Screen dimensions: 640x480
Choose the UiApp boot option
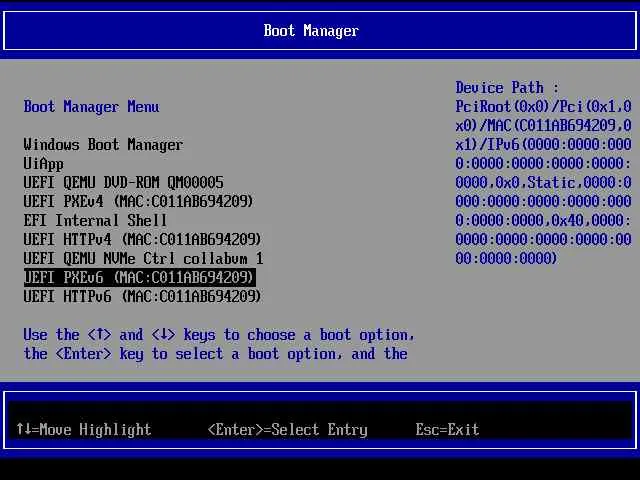point(44,164)
